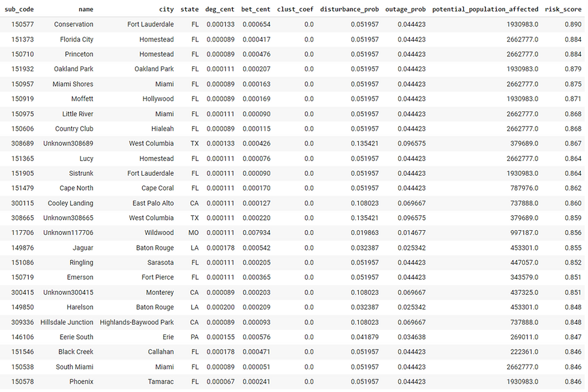Select the Moffett name cell

click(82, 99)
